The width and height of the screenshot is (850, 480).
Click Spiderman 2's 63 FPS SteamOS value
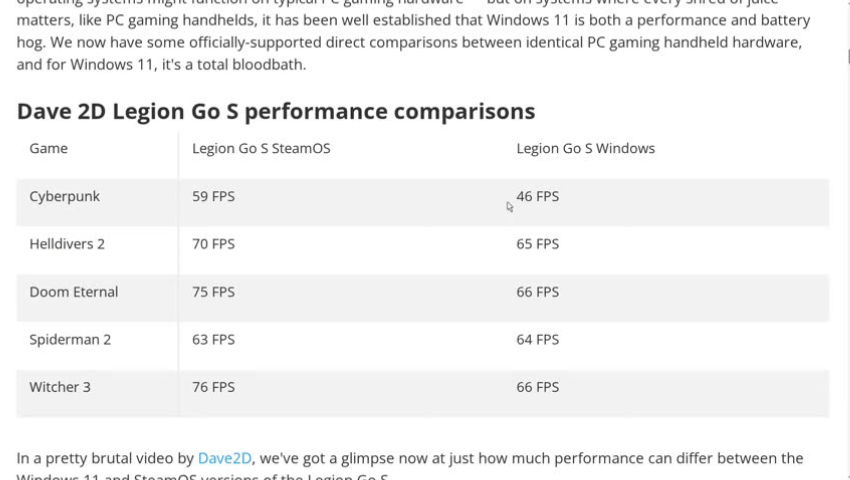point(213,340)
